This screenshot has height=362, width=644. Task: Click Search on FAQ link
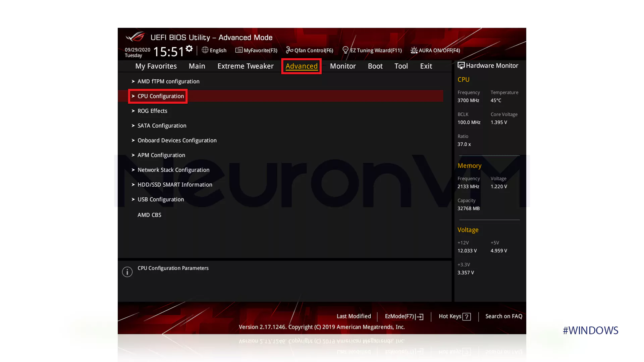click(504, 316)
